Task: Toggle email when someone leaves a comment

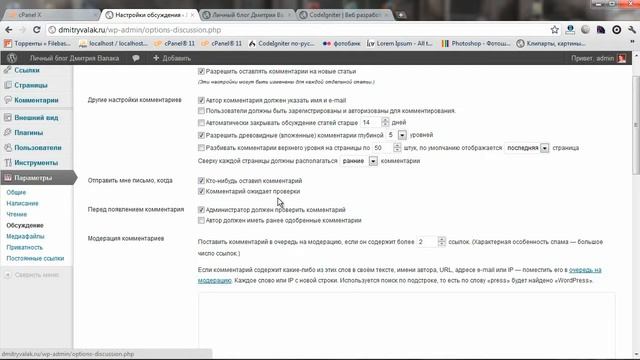Action: point(201,180)
